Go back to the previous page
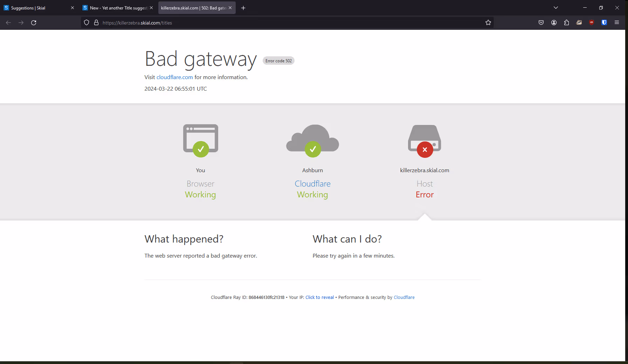This screenshot has width=628, height=364. coord(8,23)
